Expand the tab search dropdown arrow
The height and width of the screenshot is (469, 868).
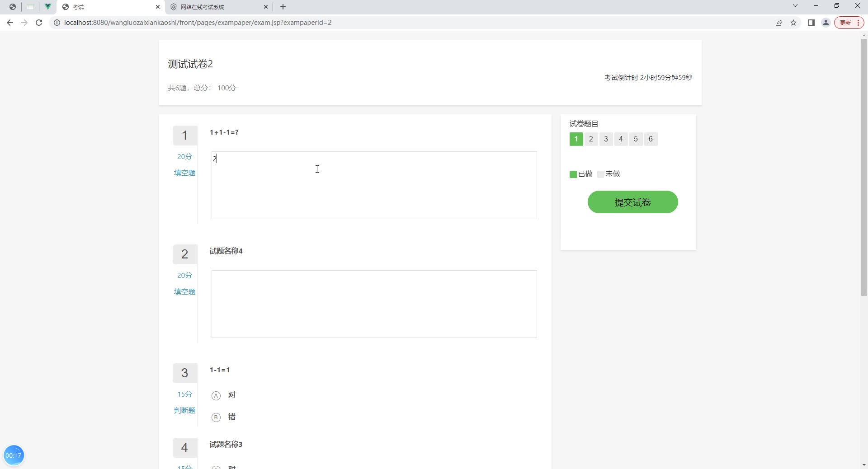click(x=795, y=6)
